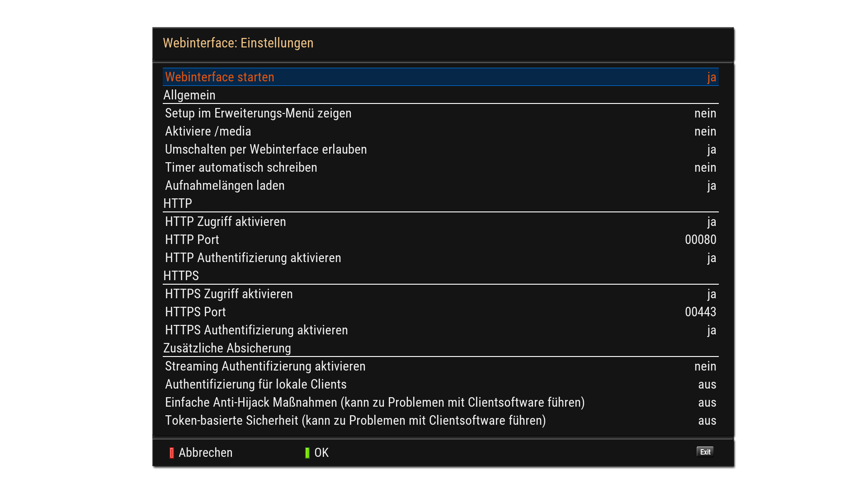This screenshot has height=488, width=868.
Task: Select Setup im Erweiterungs-Menü zeigen row
Action: pyautogui.click(x=258, y=113)
